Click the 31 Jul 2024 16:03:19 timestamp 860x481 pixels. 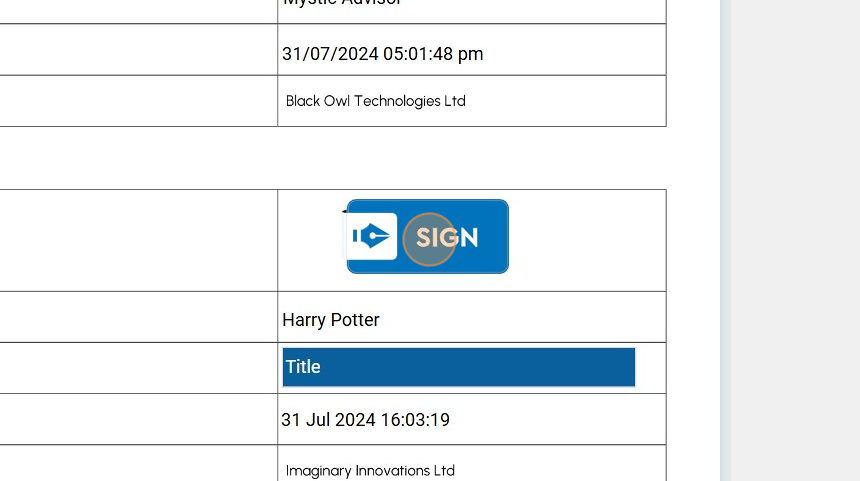(365, 420)
